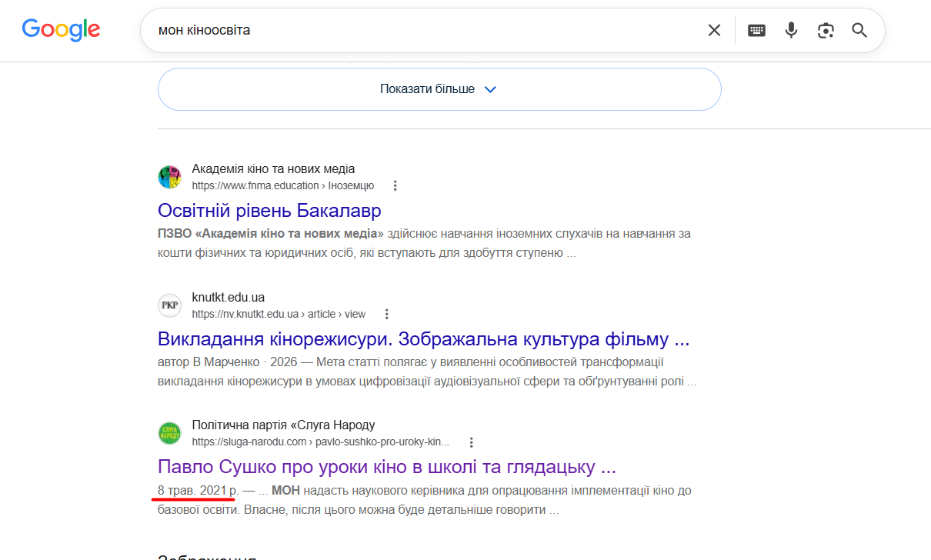Open the Викладання кінорежисури result link
The height and width of the screenshot is (560, 931).
(x=423, y=338)
